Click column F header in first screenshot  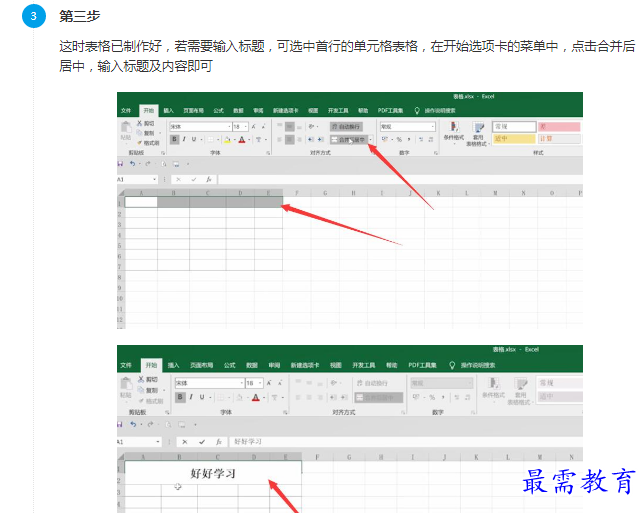coord(297,193)
